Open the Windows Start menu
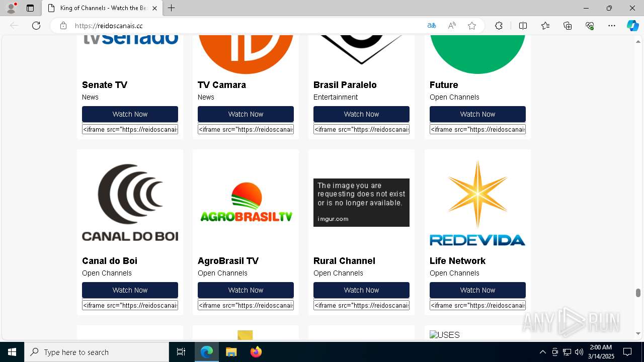 click(x=12, y=352)
